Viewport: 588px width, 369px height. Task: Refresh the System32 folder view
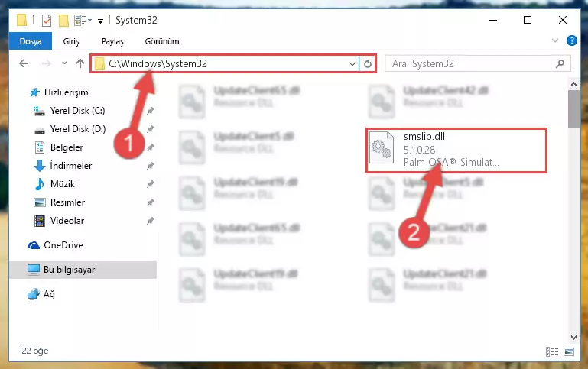368,63
